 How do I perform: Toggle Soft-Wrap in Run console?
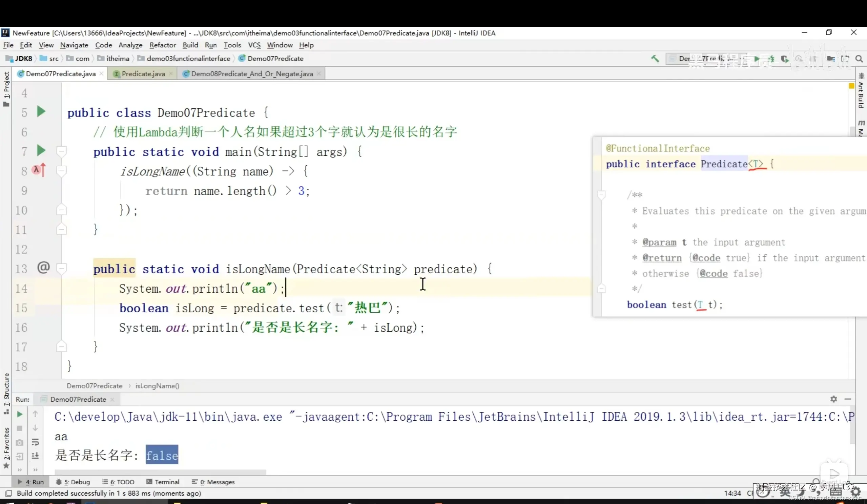[35, 442]
